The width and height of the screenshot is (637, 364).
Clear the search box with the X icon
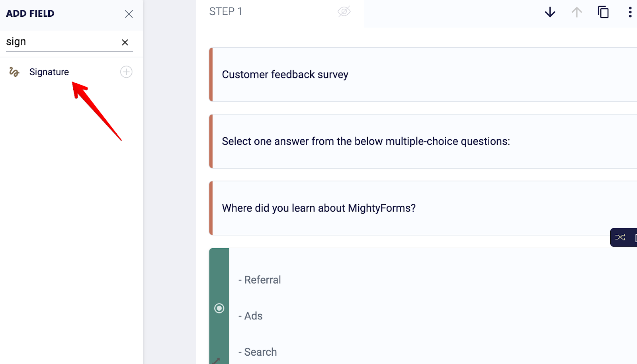pyautogui.click(x=125, y=42)
